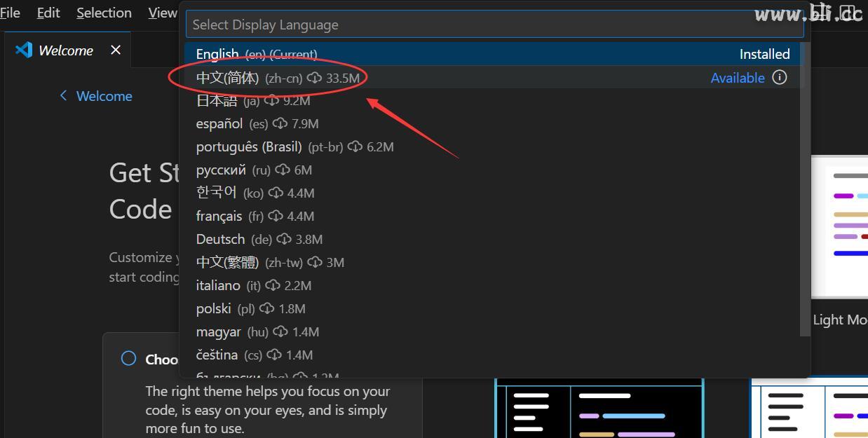
Task: Switch to the Welcome tab
Action: (x=65, y=49)
